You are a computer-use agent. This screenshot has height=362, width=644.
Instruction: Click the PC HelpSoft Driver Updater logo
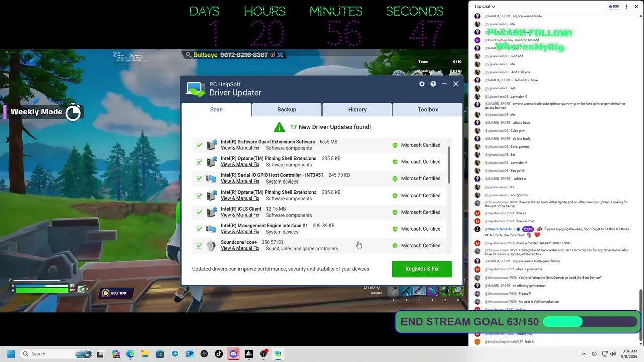(195, 89)
